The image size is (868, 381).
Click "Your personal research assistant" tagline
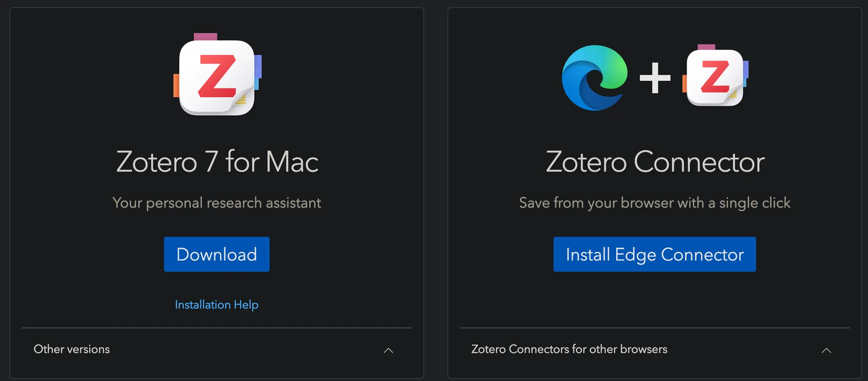tap(217, 203)
